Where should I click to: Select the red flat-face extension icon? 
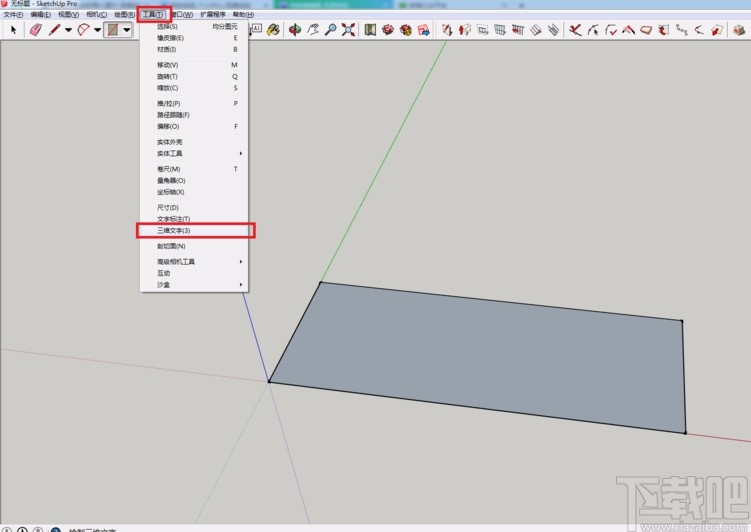pyautogui.click(x=646, y=30)
